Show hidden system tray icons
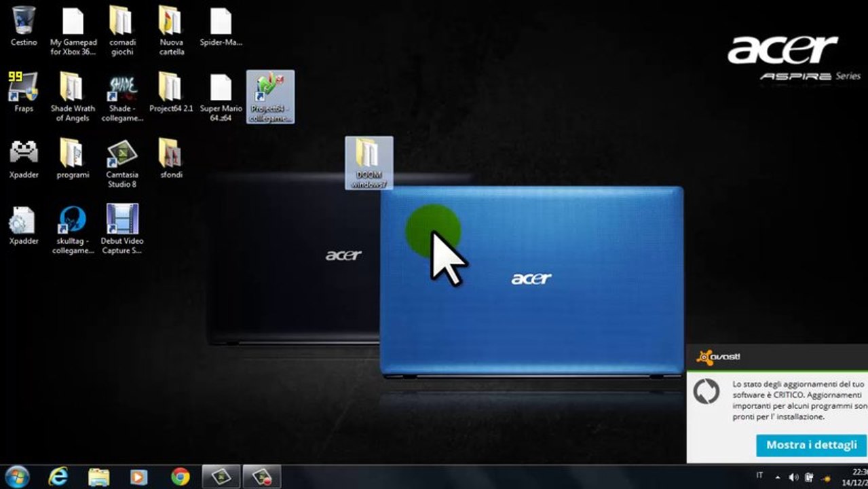The width and height of the screenshot is (868, 489). [x=778, y=477]
